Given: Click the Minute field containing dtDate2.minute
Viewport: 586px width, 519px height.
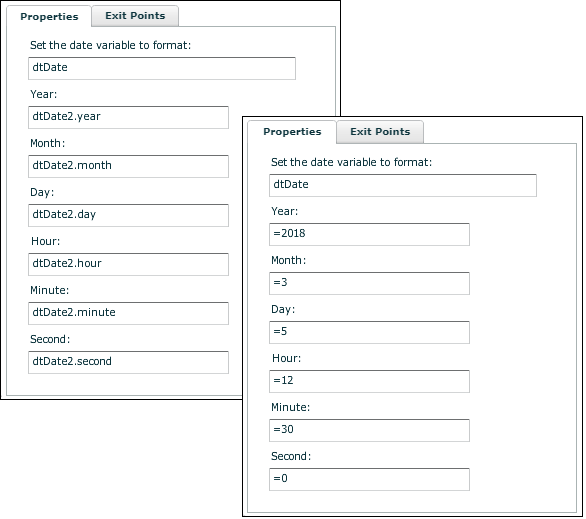Looking at the screenshot, I should point(128,313).
